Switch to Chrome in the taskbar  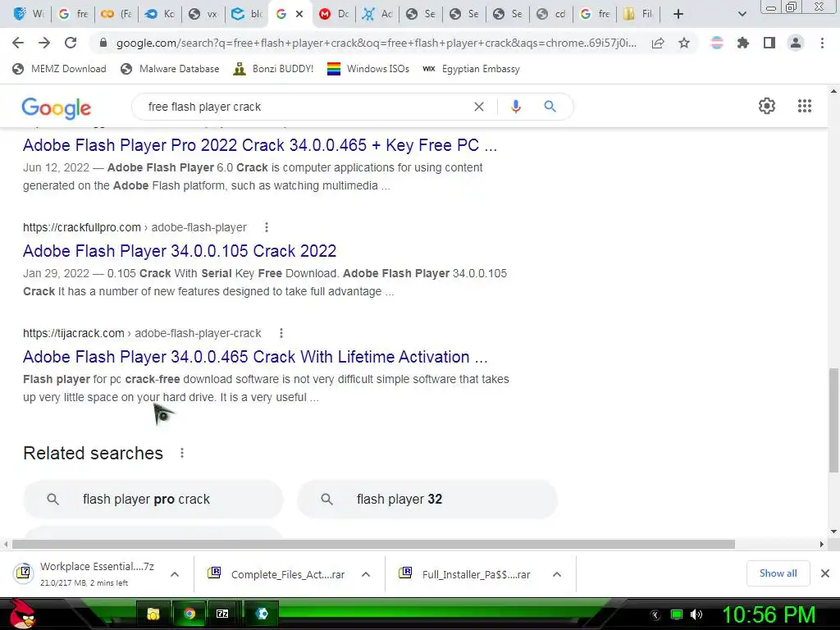[189, 614]
